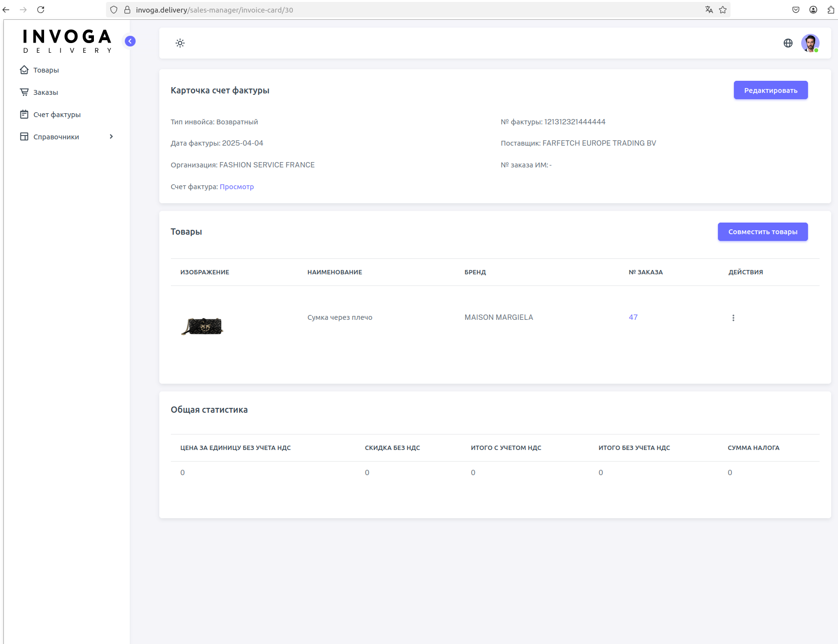Click the Сумма налога header

pos(754,448)
